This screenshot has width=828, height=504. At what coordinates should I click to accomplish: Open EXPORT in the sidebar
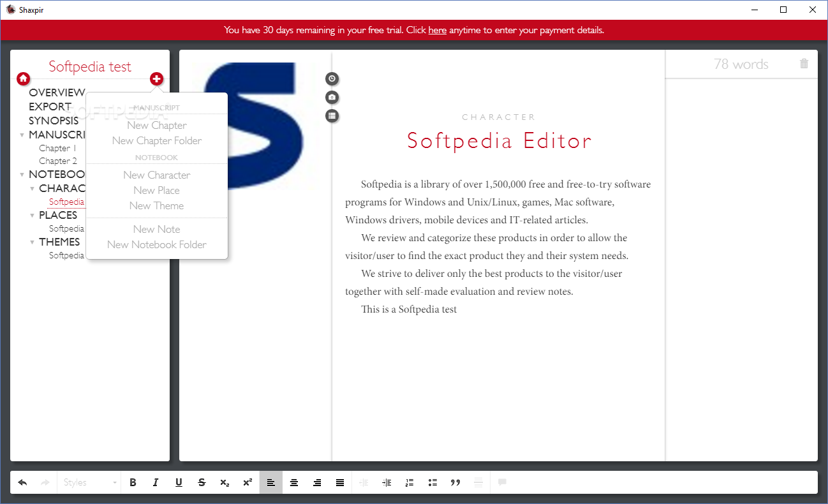coord(50,107)
